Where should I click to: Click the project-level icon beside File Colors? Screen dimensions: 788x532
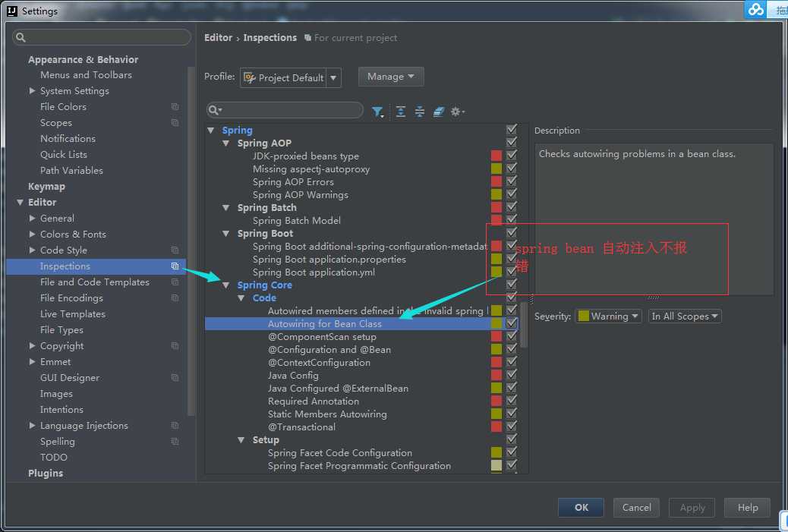pyautogui.click(x=175, y=106)
